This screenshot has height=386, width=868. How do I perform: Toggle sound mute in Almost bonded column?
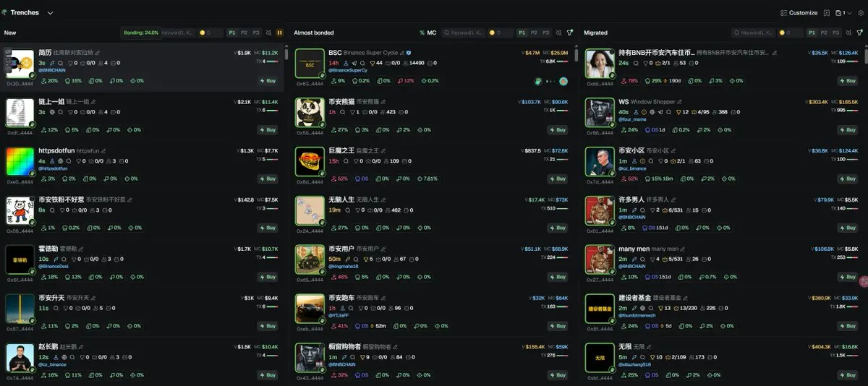pyautogui.click(x=558, y=33)
